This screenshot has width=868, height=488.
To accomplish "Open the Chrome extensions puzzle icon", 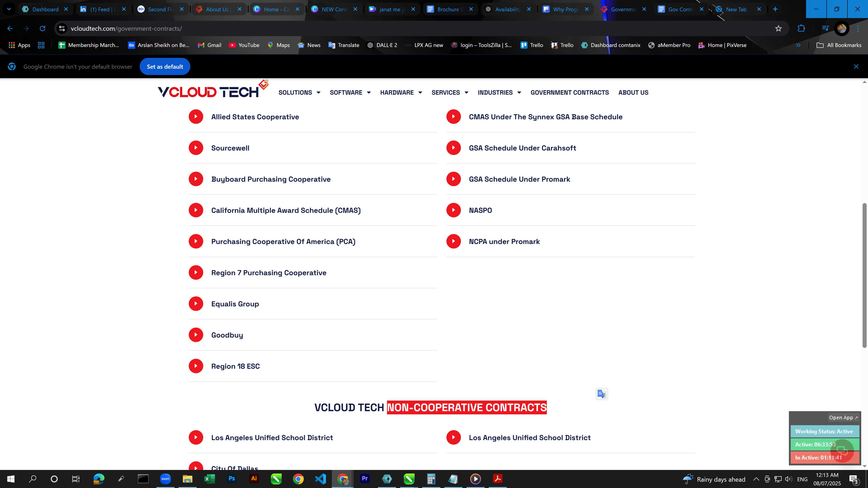I will 801,29.
